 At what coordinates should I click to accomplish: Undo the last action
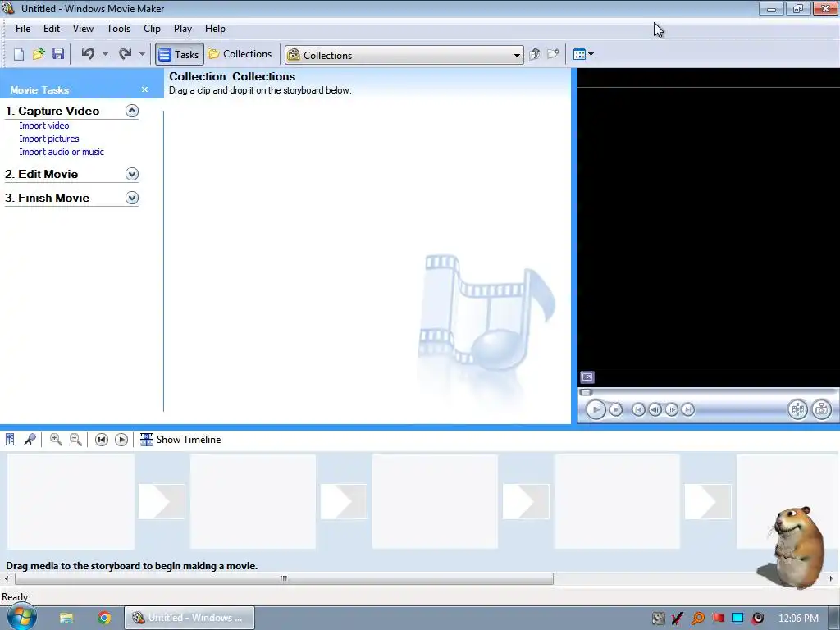point(89,54)
